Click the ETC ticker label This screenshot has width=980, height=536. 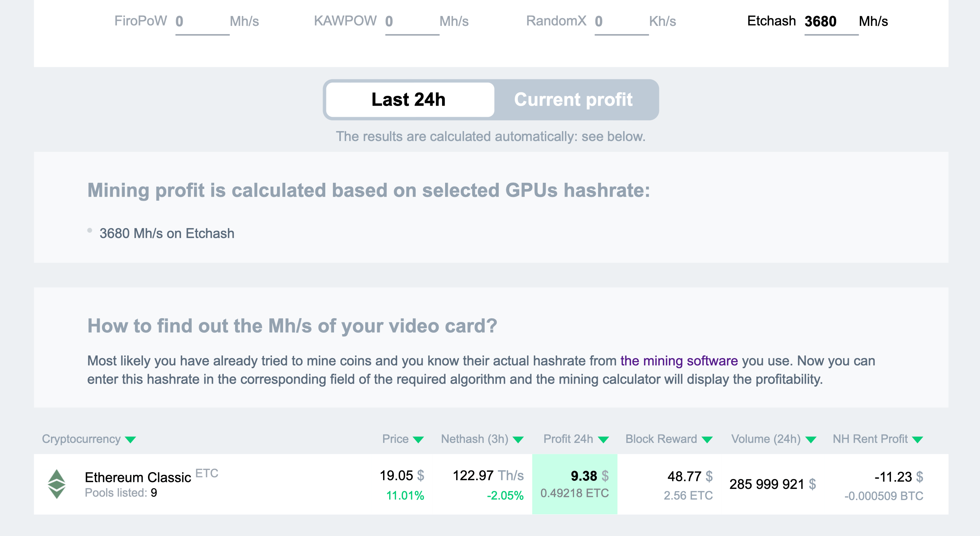click(x=207, y=473)
